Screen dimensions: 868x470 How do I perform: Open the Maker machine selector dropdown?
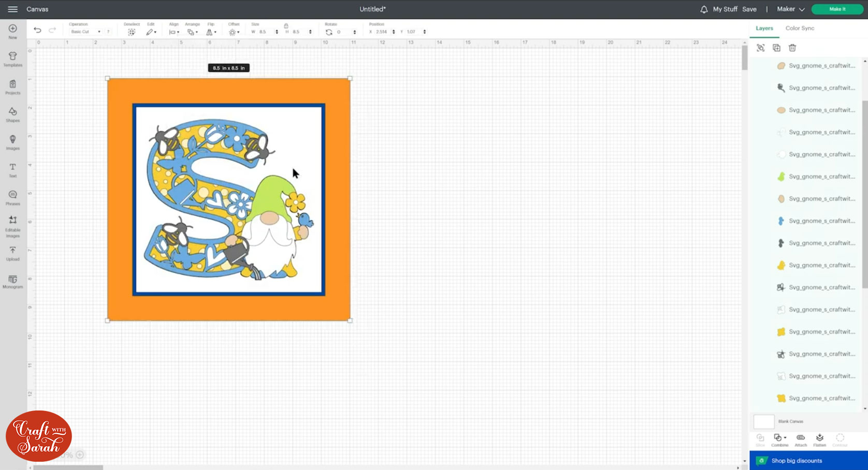pos(790,9)
